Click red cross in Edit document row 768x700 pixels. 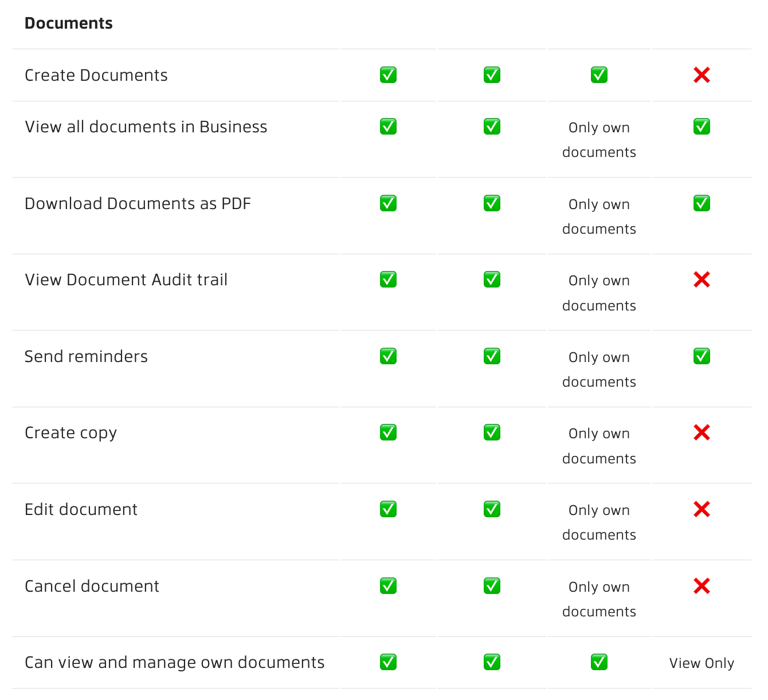pos(702,509)
